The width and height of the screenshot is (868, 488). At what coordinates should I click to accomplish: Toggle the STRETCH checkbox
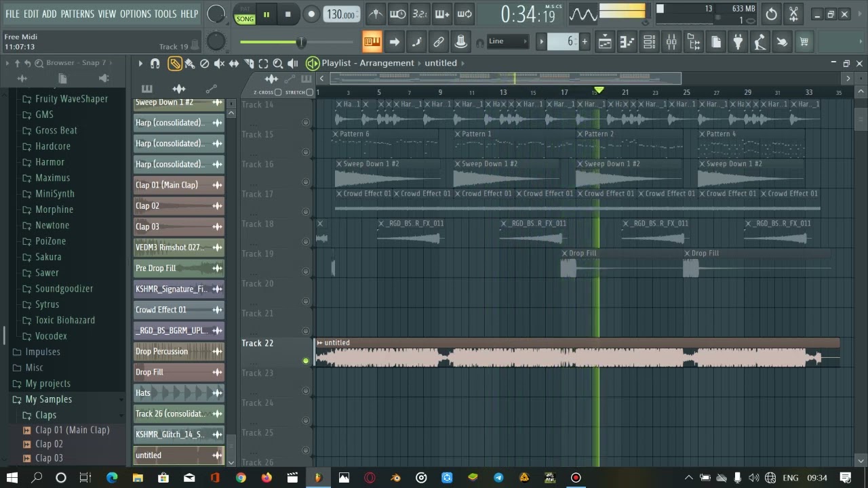[x=310, y=92]
